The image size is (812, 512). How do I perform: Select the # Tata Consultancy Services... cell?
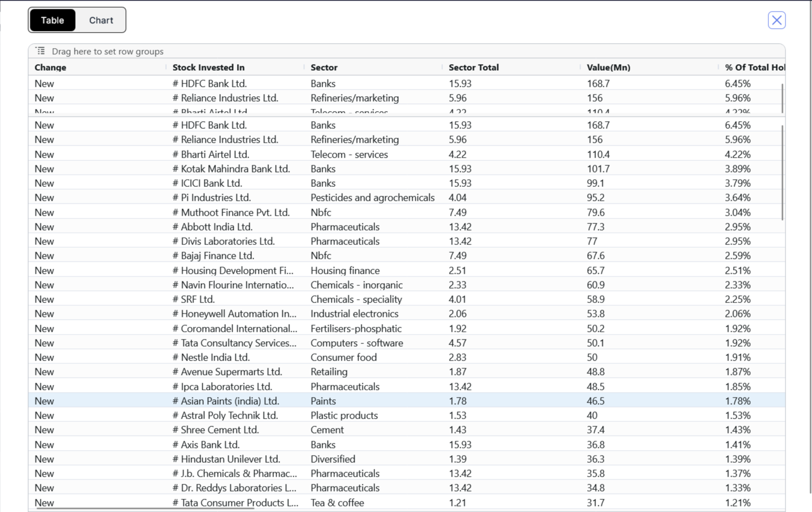coord(235,343)
